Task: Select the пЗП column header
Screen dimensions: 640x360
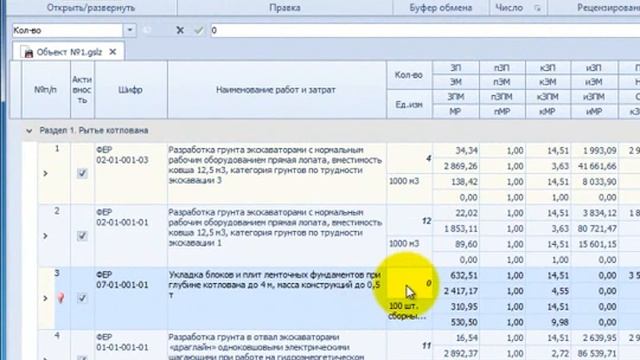Action: pyautogui.click(x=502, y=68)
